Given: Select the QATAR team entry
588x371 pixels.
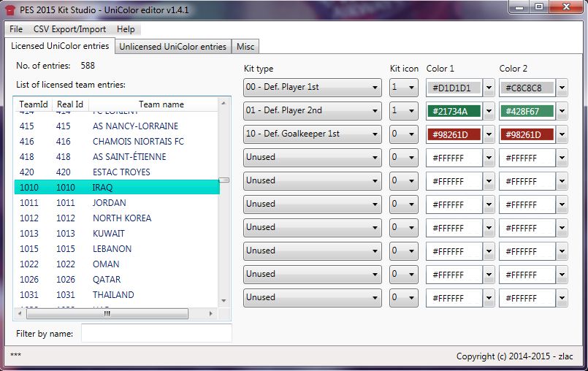Looking at the screenshot, I should [x=107, y=280].
